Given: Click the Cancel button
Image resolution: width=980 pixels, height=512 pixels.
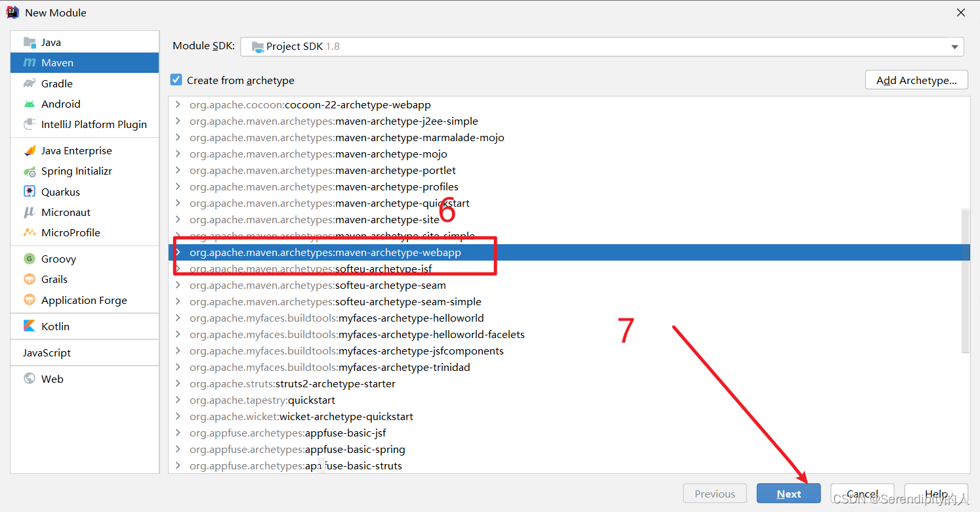Looking at the screenshot, I should [x=863, y=494].
